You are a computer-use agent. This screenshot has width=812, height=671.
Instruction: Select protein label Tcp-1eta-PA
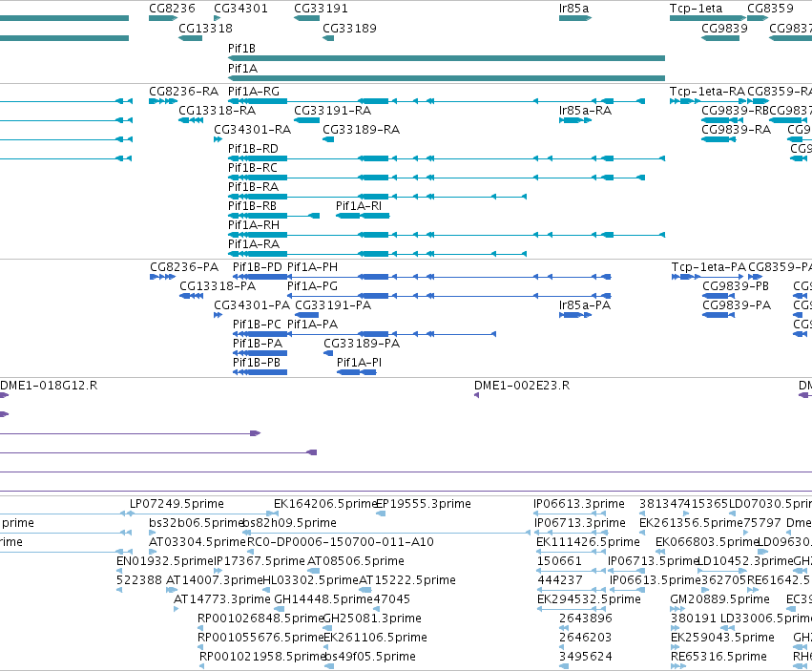708,267
